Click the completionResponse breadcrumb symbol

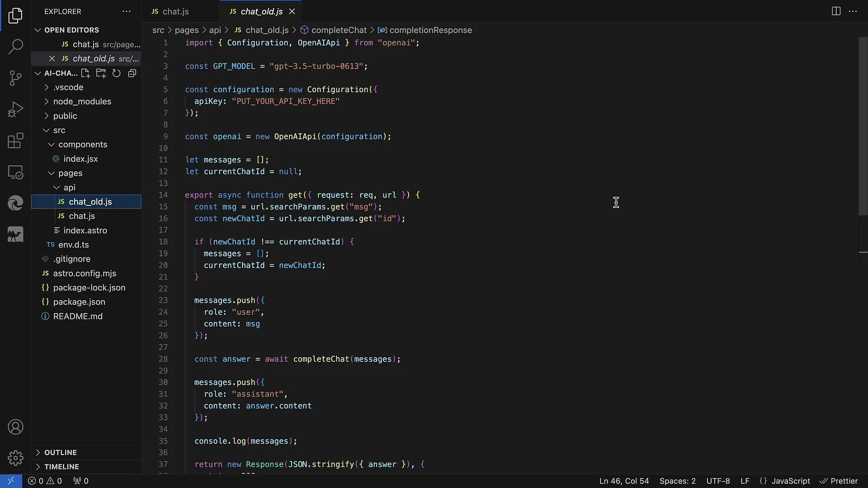(425, 30)
